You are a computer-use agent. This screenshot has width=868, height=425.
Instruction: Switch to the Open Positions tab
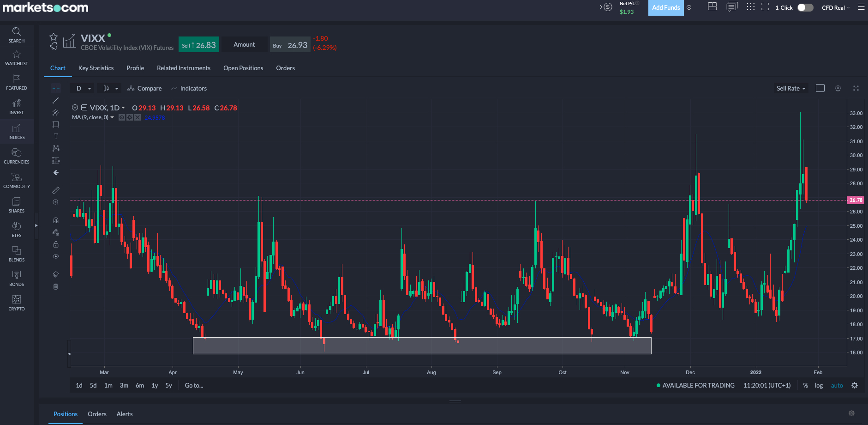pyautogui.click(x=243, y=68)
